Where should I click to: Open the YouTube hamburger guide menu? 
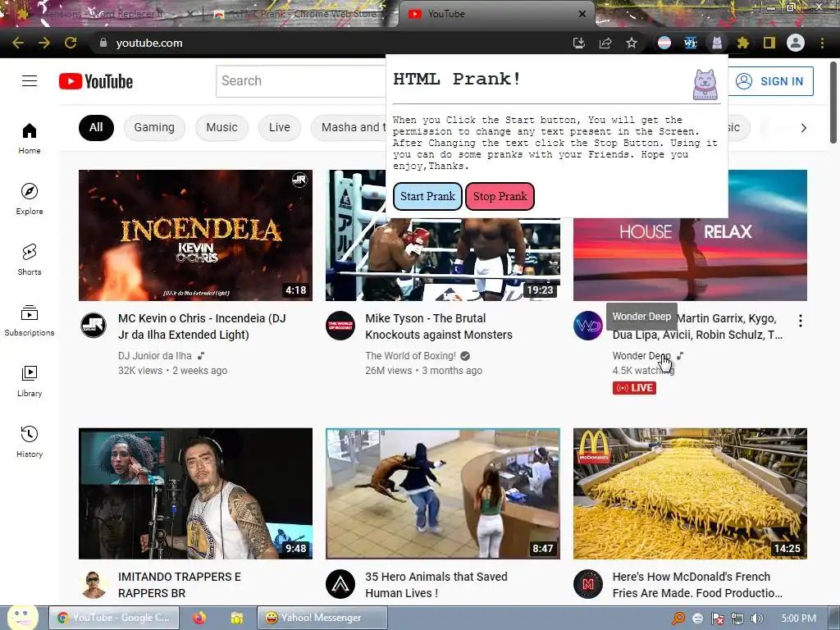pyautogui.click(x=30, y=81)
